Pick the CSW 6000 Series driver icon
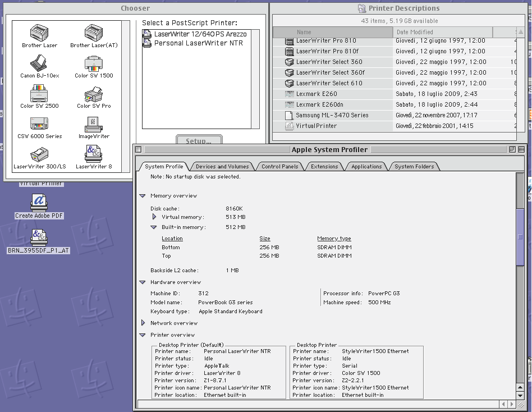 39,124
